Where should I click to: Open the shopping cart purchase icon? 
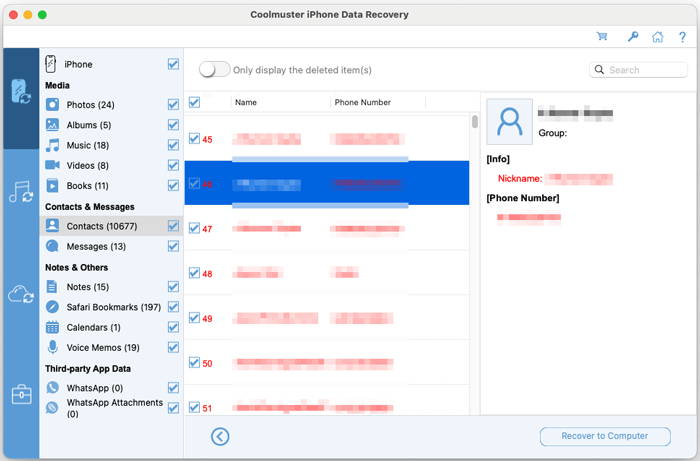[602, 37]
